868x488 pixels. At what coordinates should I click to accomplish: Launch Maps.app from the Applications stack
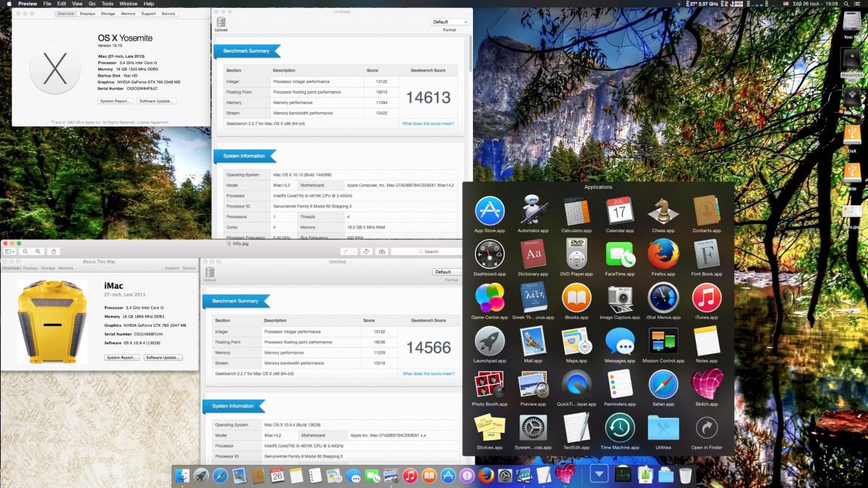[x=576, y=341]
